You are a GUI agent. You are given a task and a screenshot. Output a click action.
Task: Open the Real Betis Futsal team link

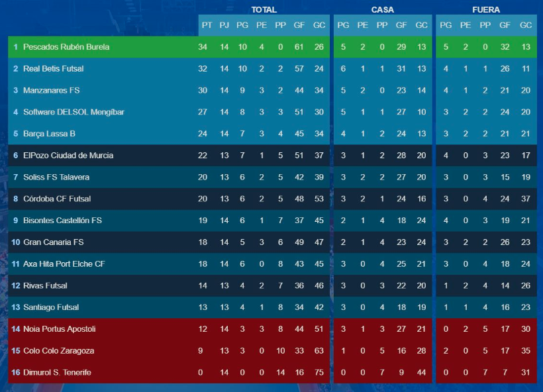53,69
